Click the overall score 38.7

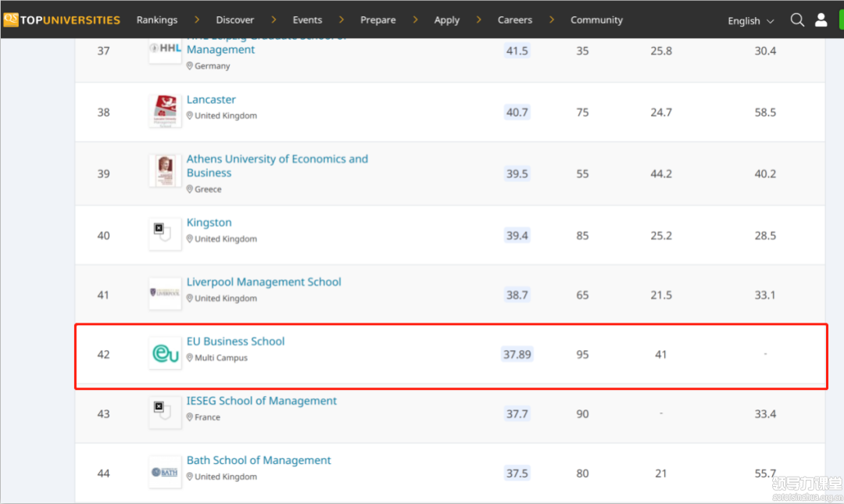517,295
